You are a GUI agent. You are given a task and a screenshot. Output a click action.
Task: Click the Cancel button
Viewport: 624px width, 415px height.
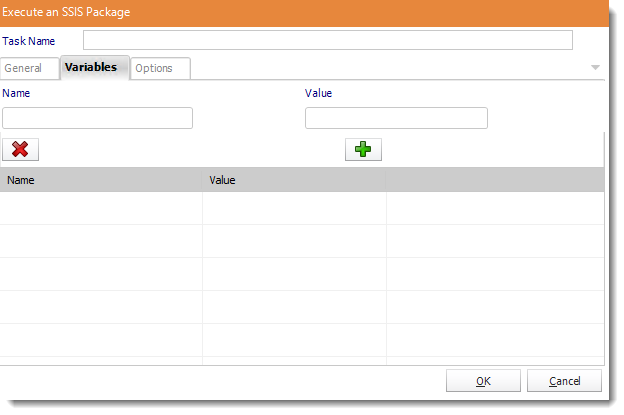coord(564,381)
